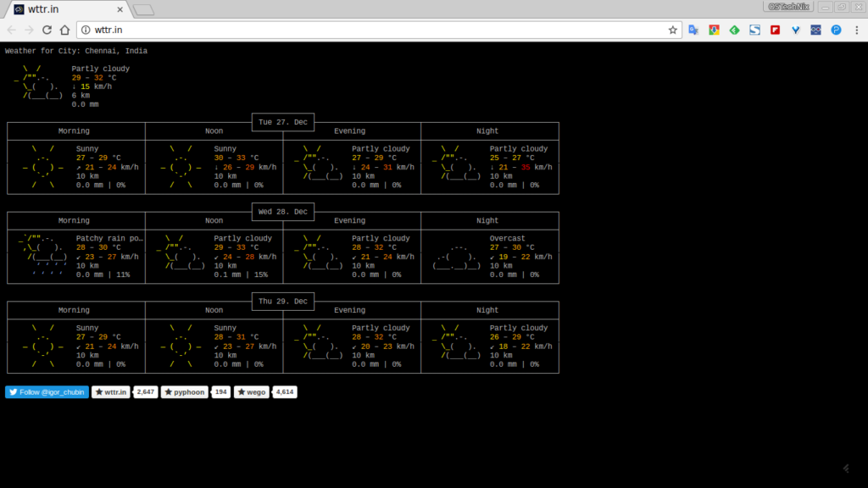Open the Google Translate extension
868x488 pixels.
point(693,30)
